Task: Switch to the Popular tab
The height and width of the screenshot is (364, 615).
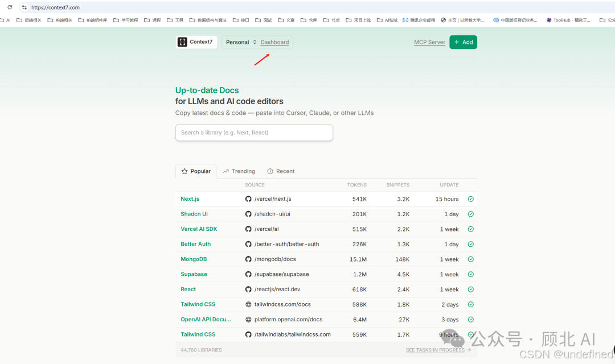Action: [196, 171]
